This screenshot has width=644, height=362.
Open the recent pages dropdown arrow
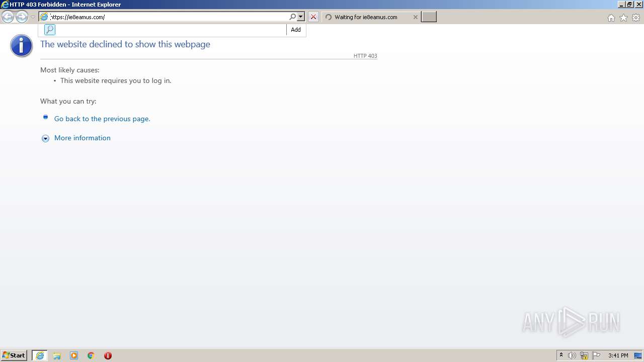point(33,17)
